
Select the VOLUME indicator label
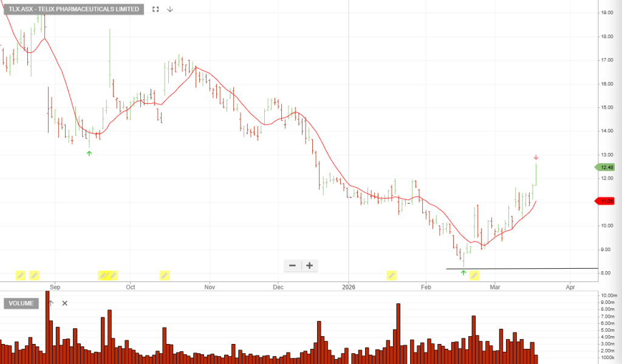pyautogui.click(x=21, y=303)
